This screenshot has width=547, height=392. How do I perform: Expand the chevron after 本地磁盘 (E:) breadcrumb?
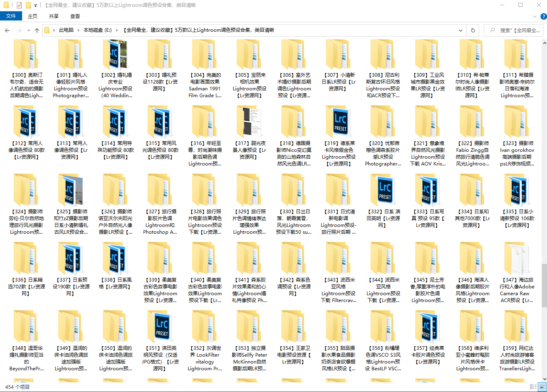point(117,30)
